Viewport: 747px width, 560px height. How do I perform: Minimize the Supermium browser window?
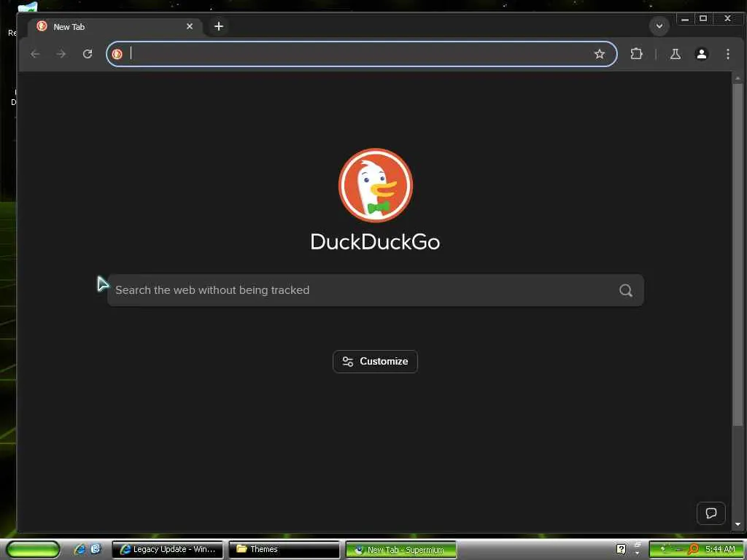[684, 18]
